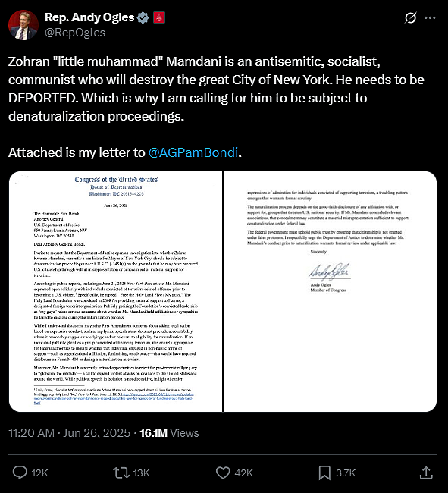Open Rep. Andy Ogles profile picture
The image size is (448, 493).
point(23,25)
